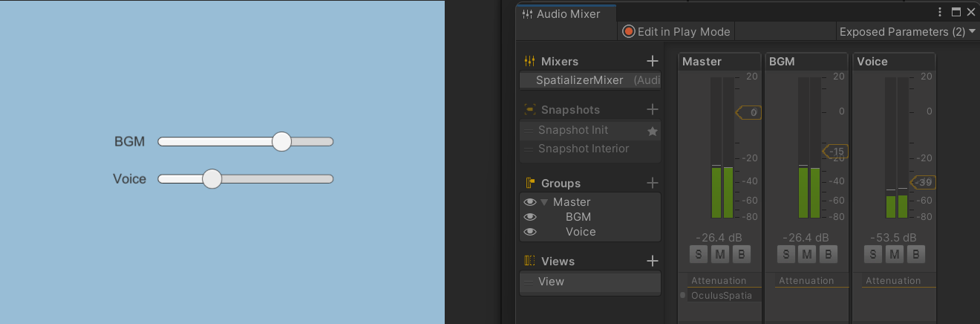Collapse the Master group tree

pyautogui.click(x=544, y=202)
